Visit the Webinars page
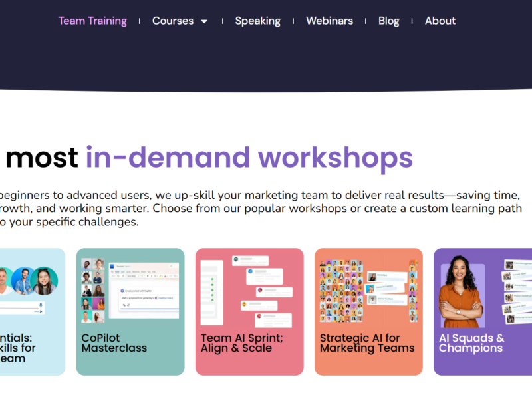 (329, 21)
